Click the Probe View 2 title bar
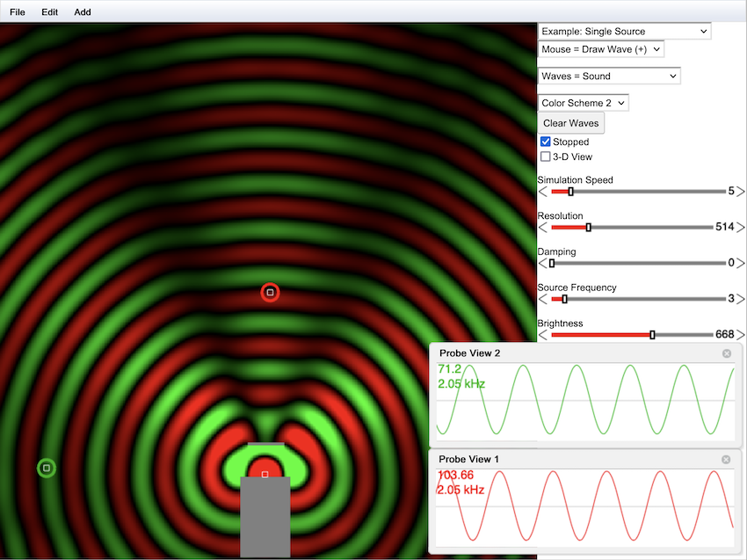The width and height of the screenshot is (747, 560). 585,353
